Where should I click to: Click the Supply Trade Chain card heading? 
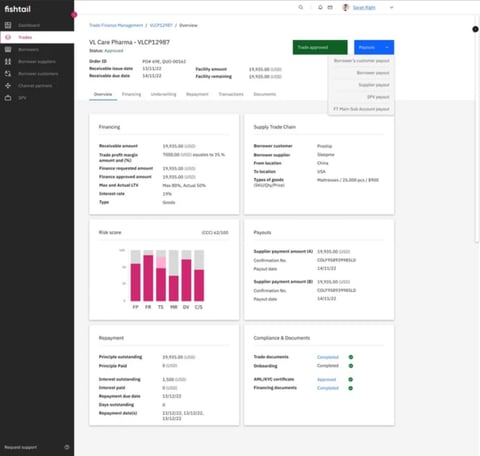[275, 127]
